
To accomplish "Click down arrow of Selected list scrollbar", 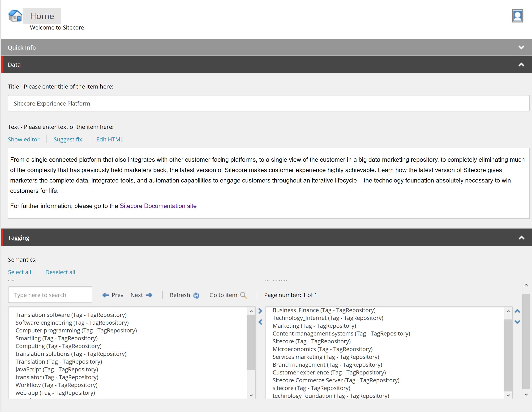I will (508, 396).
